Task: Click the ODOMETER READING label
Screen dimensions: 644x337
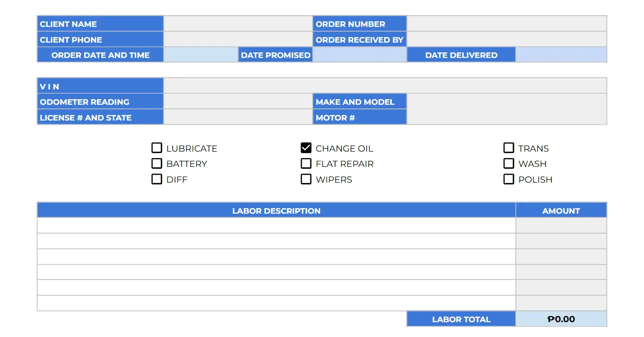Action: click(100, 102)
